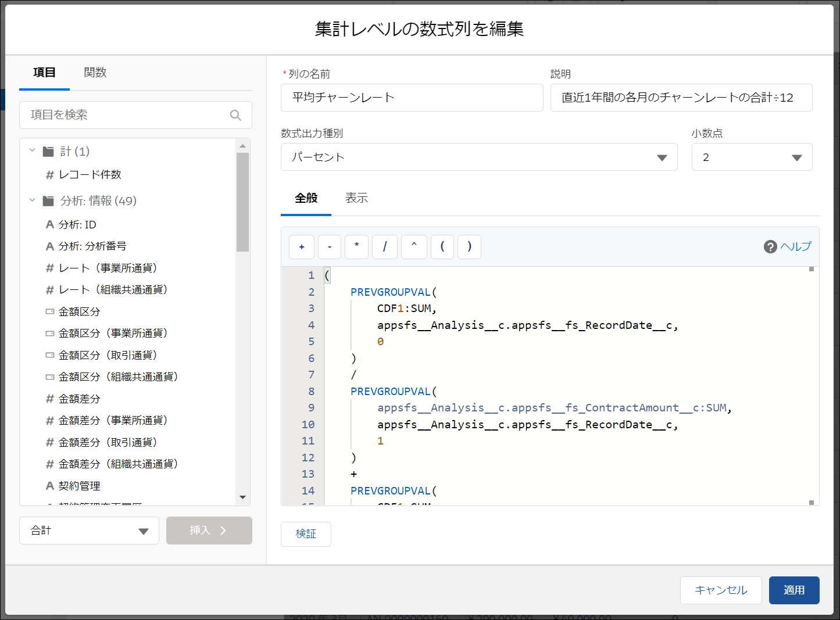Screen dimensions: 840x620
Task: Insert the division slash operator
Action: point(385,247)
